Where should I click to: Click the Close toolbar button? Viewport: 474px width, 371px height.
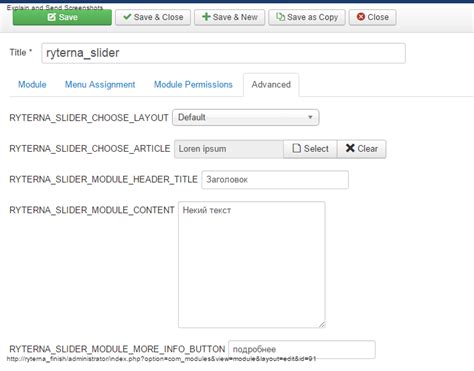pos(373,17)
